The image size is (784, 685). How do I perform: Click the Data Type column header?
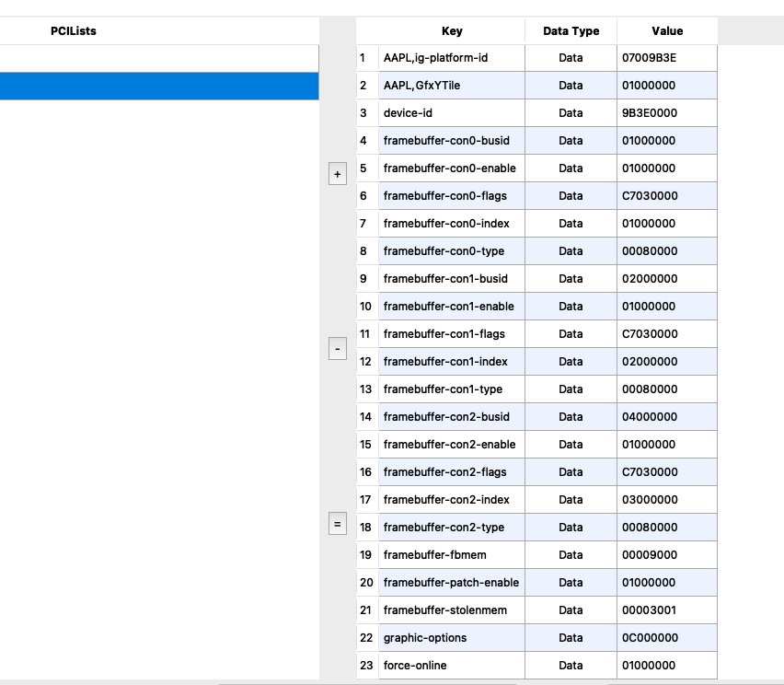pyautogui.click(x=571, y=31)
